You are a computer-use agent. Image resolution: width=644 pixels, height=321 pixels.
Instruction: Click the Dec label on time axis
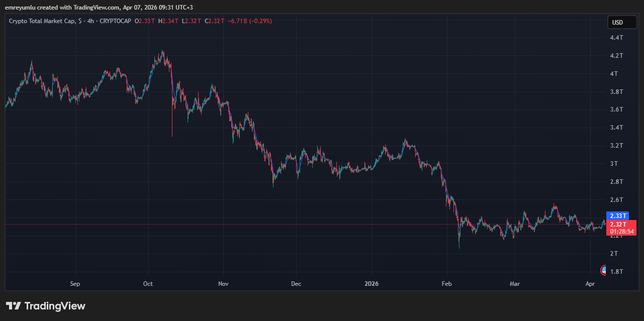tap(296, 284)
